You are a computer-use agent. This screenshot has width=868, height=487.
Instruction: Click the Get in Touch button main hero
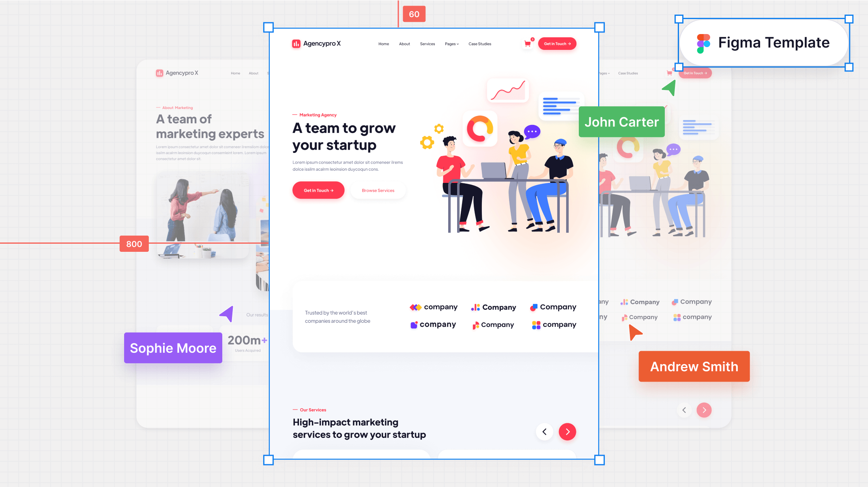click(318, 190)
